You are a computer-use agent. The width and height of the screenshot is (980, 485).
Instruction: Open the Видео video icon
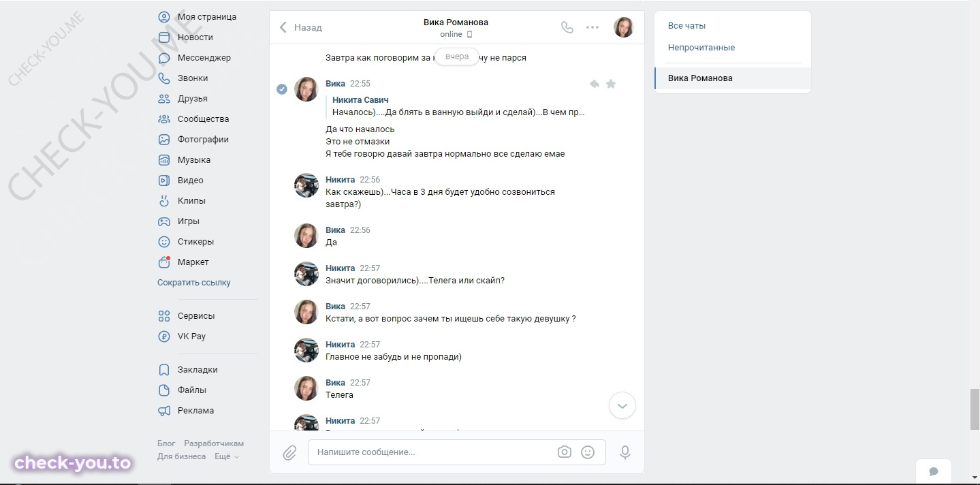(163, 181)
